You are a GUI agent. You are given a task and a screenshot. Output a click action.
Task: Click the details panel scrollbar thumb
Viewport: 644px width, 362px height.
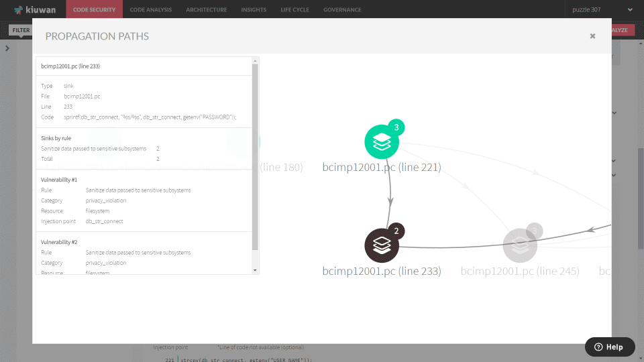click(x=255, y=157)
